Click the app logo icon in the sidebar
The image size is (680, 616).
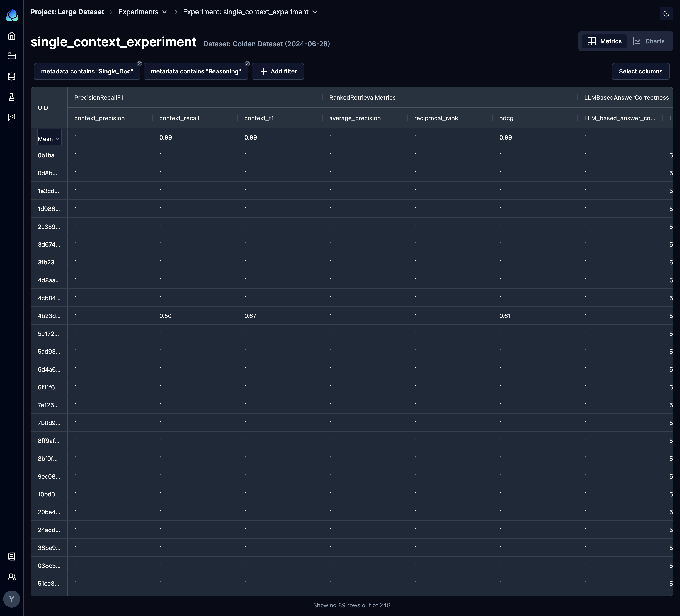12,15
